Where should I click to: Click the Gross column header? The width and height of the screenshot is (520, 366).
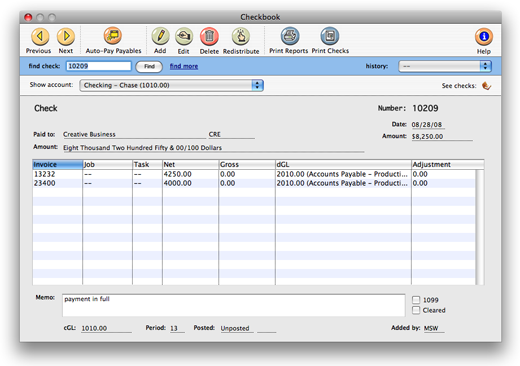247,164
